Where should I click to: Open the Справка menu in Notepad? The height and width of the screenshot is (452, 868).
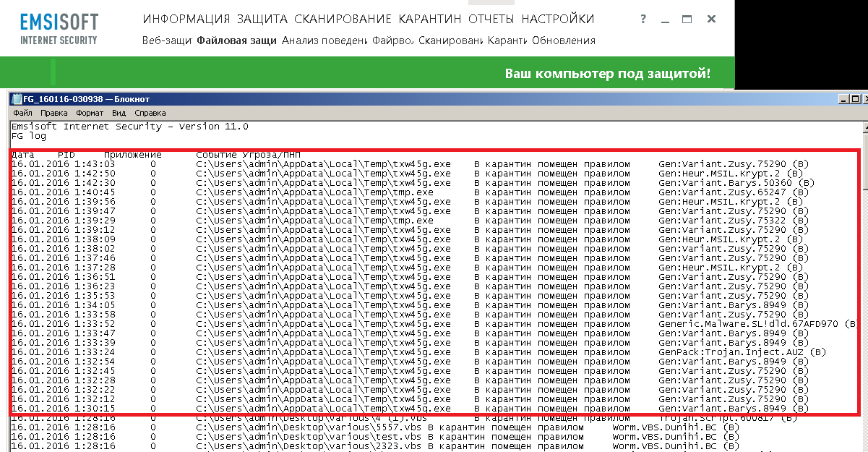(150, 114)
